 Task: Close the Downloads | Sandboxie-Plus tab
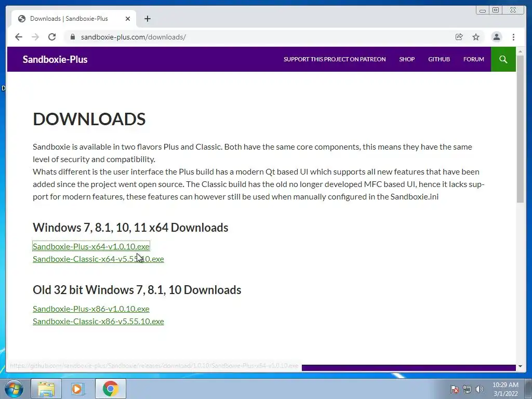(x=128, y=19)
